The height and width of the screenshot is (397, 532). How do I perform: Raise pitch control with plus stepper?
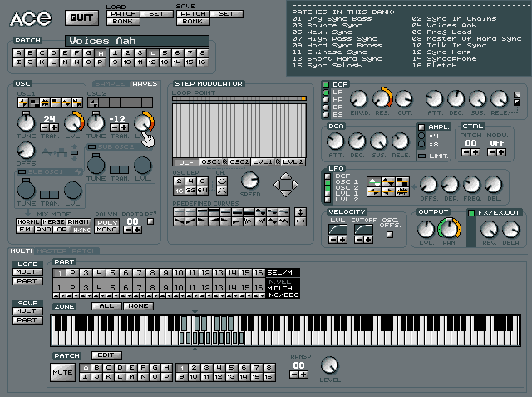[x=476, y=152]
